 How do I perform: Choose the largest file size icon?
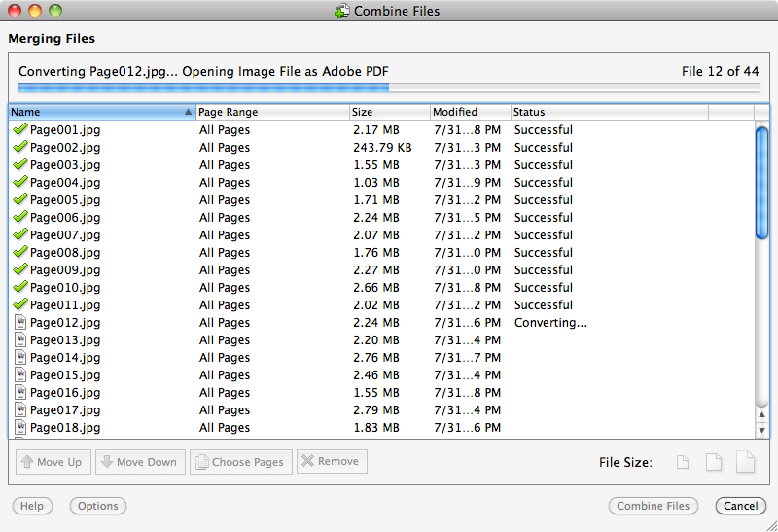click(745, 462)
